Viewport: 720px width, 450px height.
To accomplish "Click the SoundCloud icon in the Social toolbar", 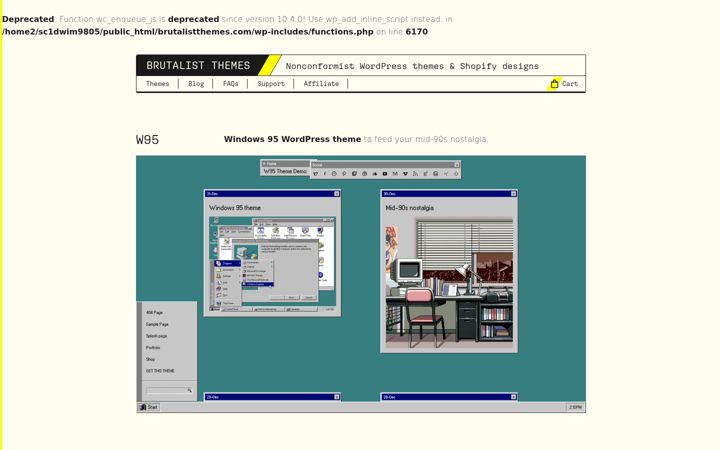I will [x=375, y=174].
